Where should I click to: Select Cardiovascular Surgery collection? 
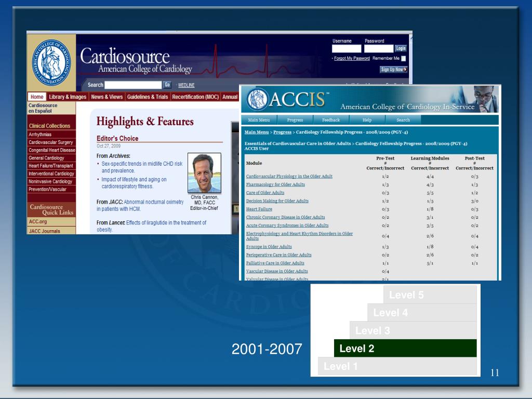pos(51,142)
